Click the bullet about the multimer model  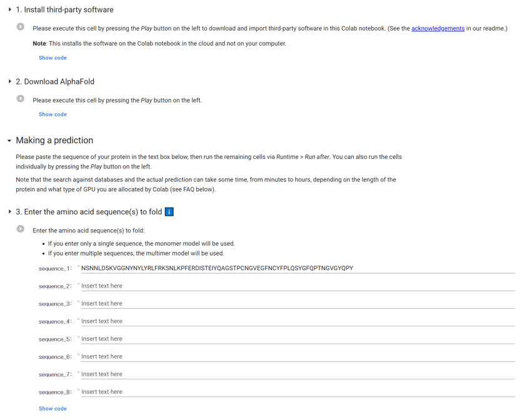pos(136,253)
